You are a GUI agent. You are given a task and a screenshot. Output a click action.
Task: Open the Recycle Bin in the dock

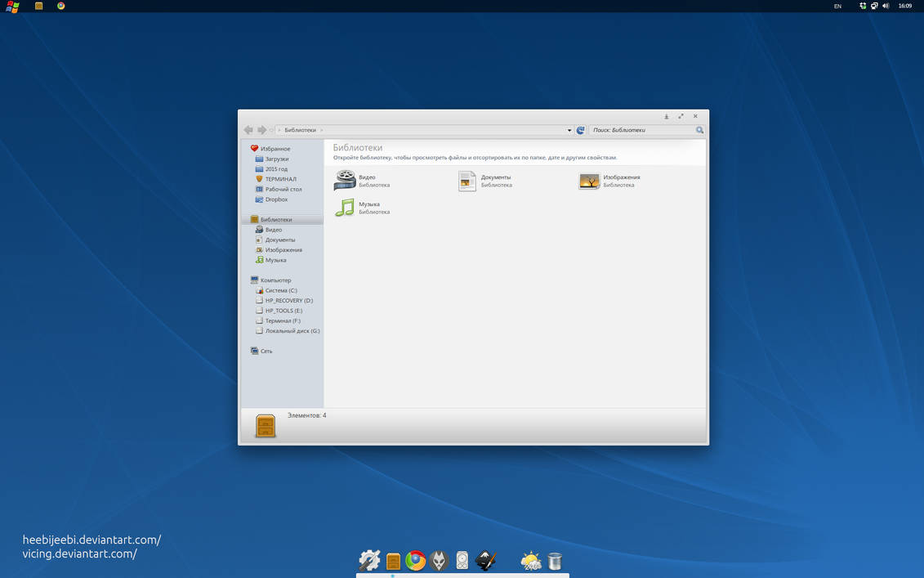pos(555,561)
